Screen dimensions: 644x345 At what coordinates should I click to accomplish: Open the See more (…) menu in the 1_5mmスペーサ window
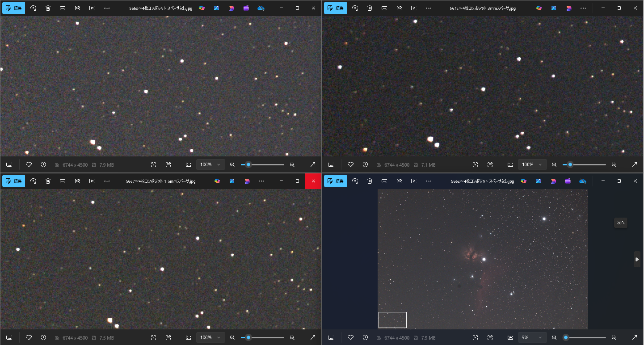(261, 181)
